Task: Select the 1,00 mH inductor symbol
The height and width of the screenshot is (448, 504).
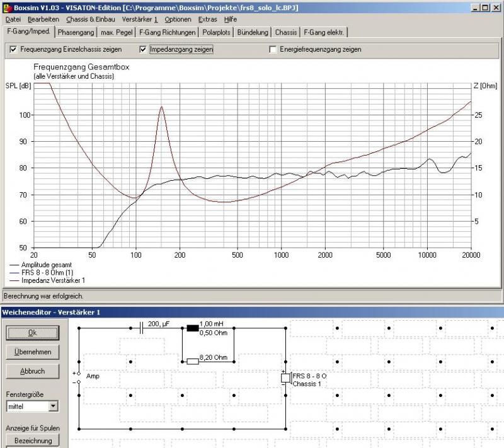Action: coord(193,328)
